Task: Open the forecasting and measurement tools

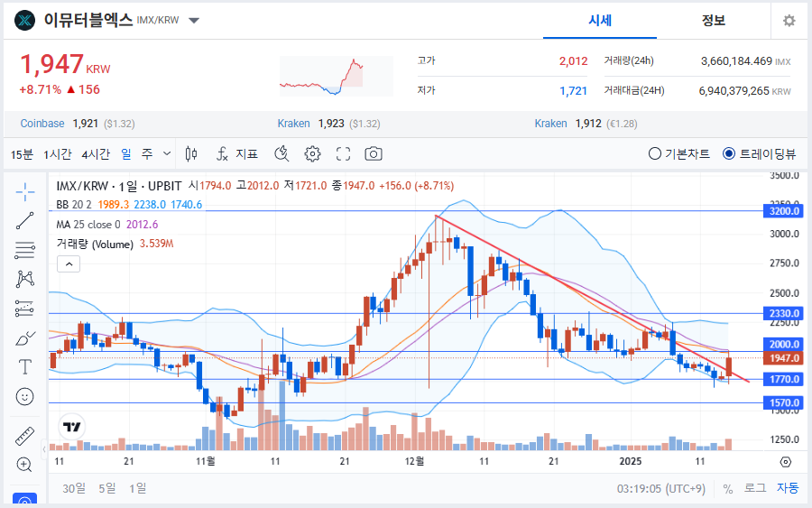Action: click(x=25, y=309)
